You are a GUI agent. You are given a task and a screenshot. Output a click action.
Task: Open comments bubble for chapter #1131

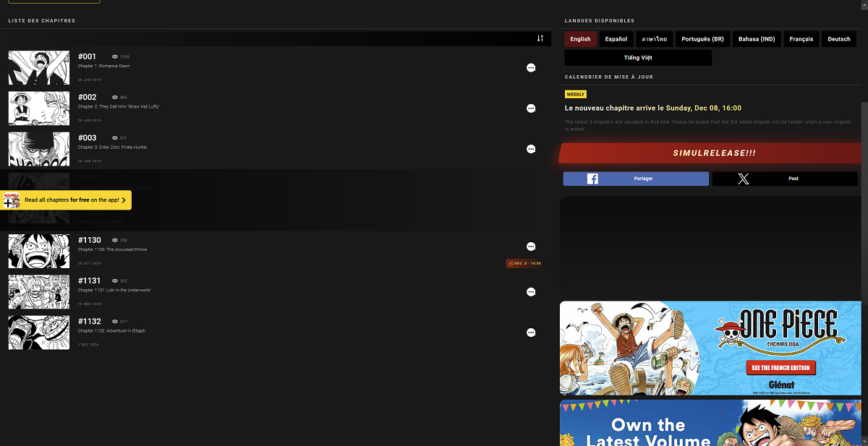point(531,292)
